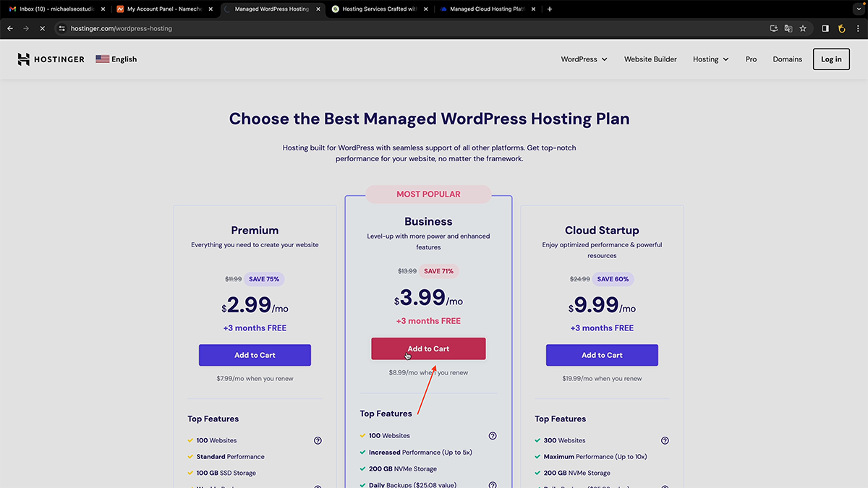Show help for Cloud Startup 300 Websites

(x=665, y=440)
